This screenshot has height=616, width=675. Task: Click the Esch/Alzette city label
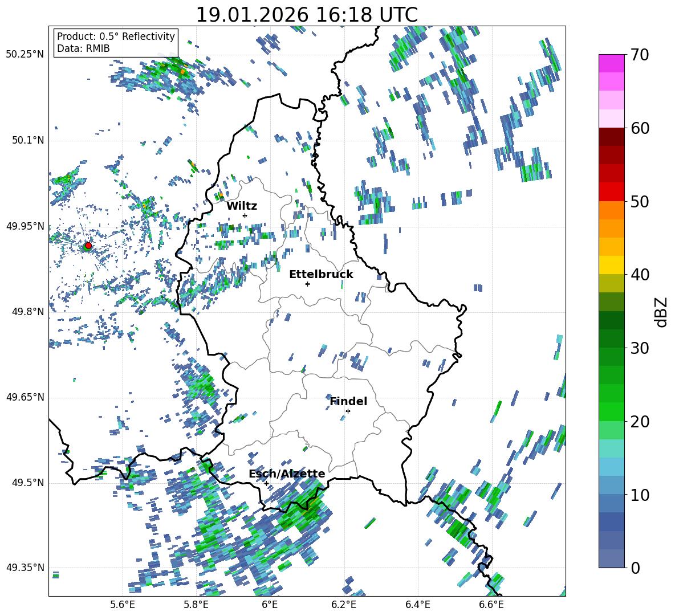point(287,474)
